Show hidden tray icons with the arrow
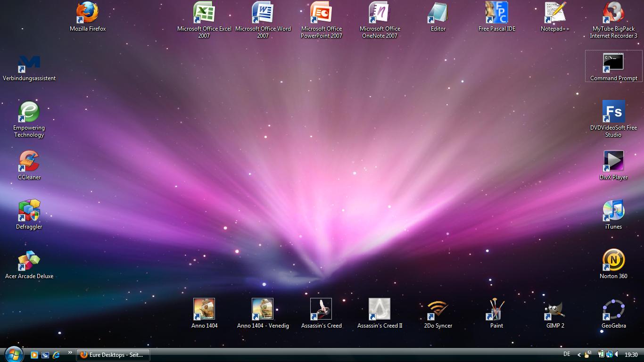The height and width of the screenshot is (362, 644). [579, 355]
